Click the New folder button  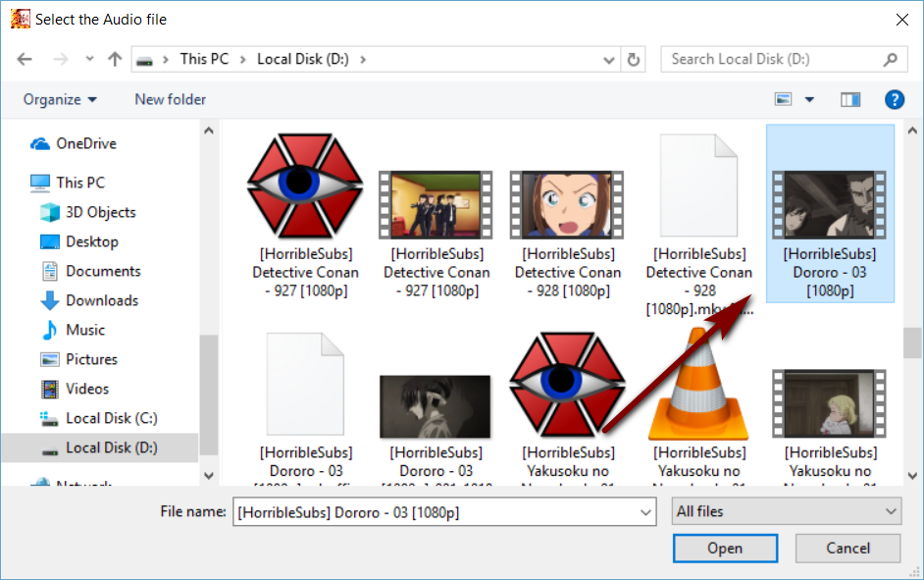pyautogui.click(x=171, y=99)
